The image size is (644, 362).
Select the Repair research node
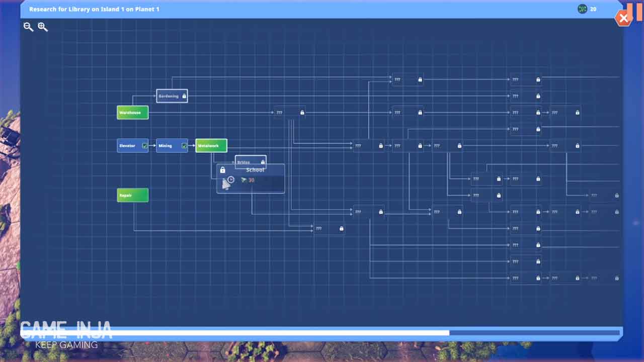pos(132,195)
